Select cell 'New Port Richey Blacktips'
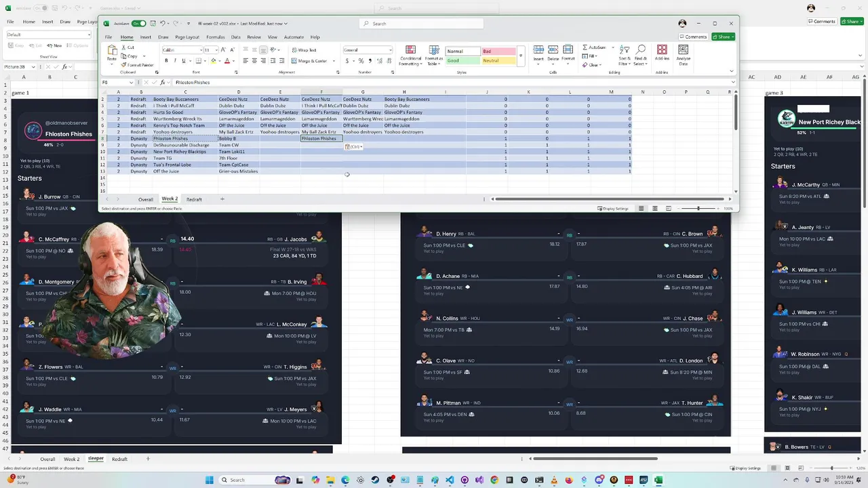The width and height of the screenshot is (868, 488). point(184,152)
